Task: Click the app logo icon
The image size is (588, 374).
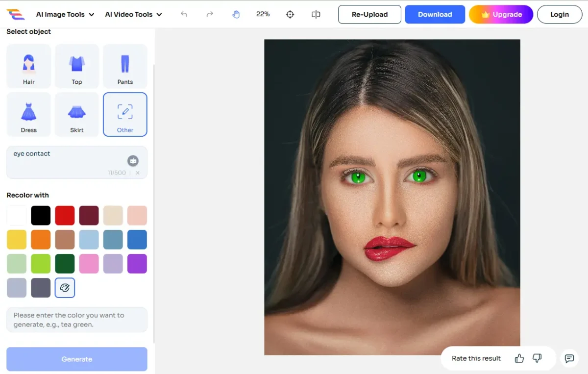Action: [x=16, y=14]
